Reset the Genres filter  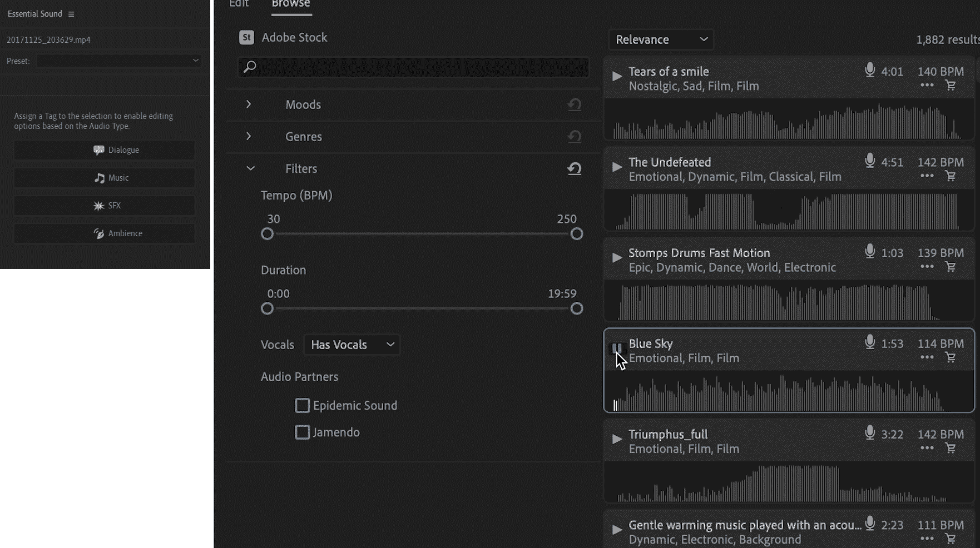point(575,137)
